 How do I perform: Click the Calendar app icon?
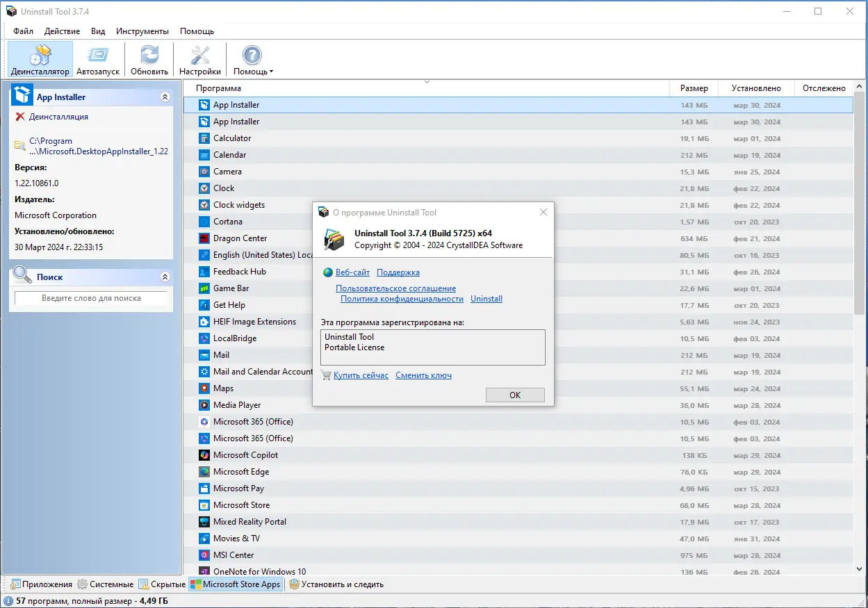[x=204, y=155]
